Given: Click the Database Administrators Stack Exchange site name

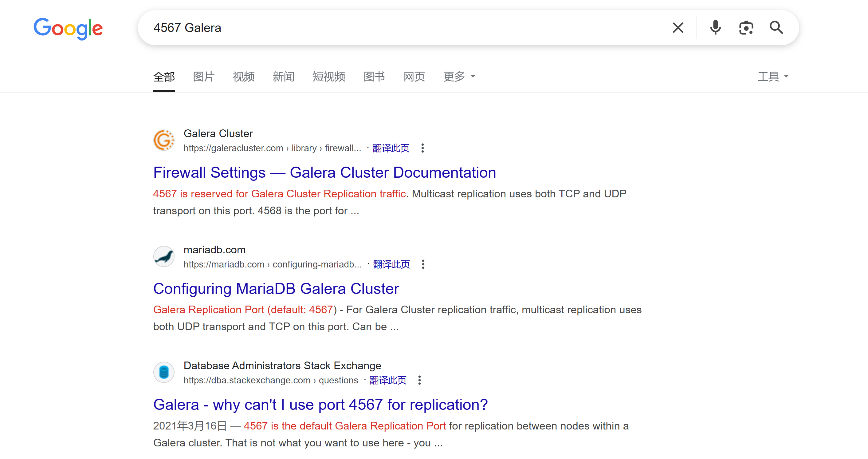Looking at the screenshot, I should click(x=282, y=366).
